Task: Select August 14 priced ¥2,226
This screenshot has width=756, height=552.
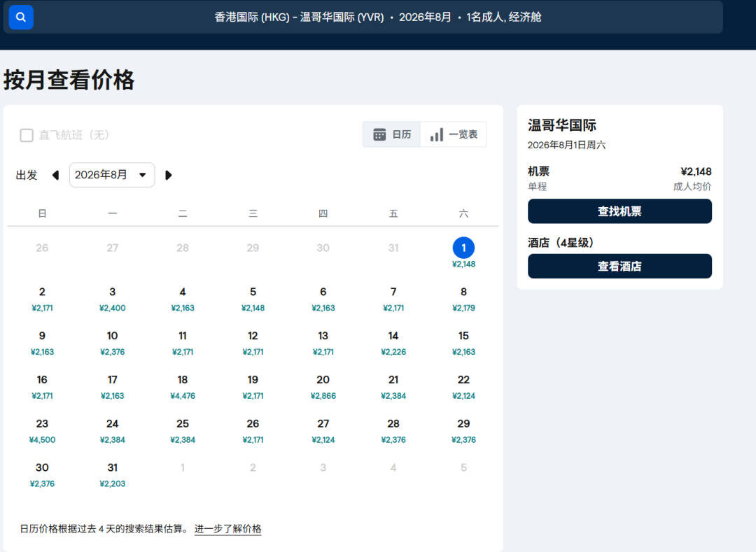Action: coord(393,343)
